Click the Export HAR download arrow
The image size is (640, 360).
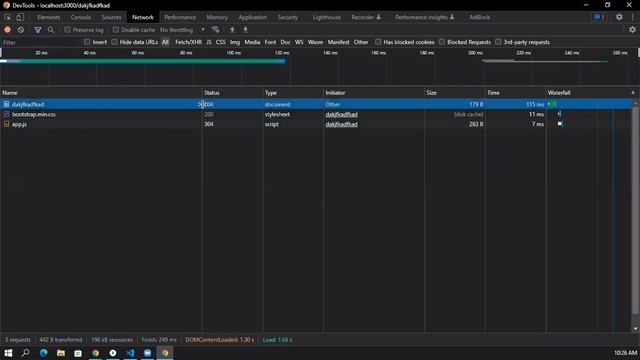245,30
